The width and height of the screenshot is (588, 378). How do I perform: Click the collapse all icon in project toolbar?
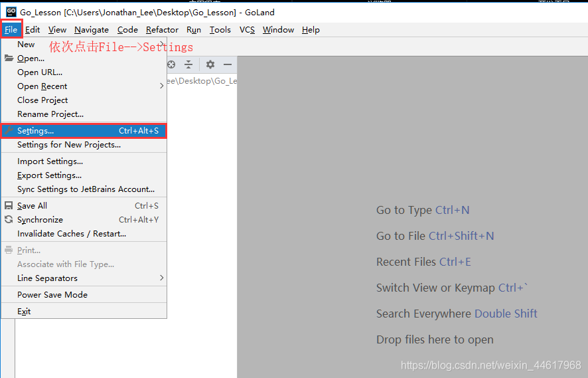(188, 64)
